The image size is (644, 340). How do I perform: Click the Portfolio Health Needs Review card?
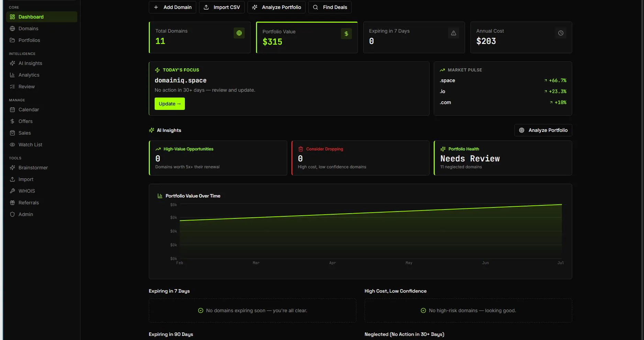click(503, 158)
